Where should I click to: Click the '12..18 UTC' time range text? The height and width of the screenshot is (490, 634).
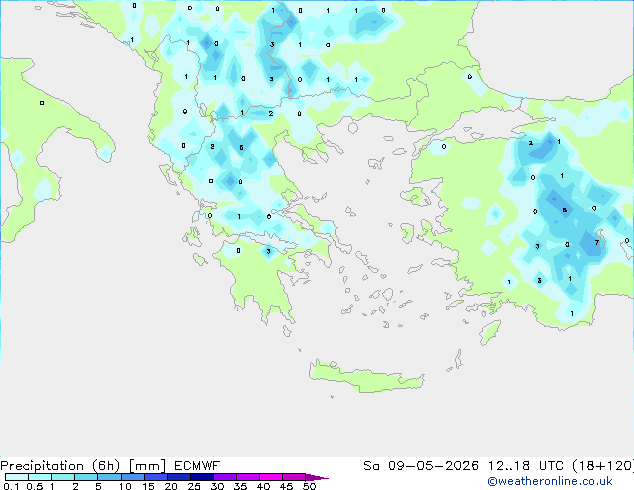526,466
